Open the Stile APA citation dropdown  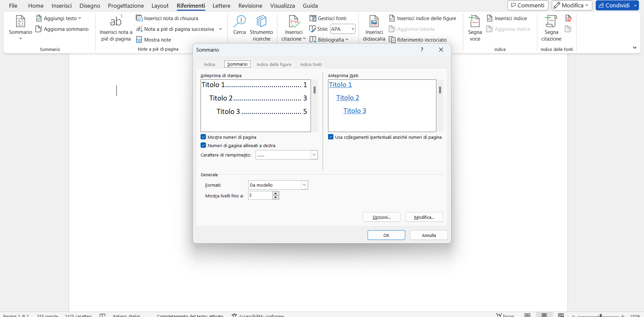(353, 29)
